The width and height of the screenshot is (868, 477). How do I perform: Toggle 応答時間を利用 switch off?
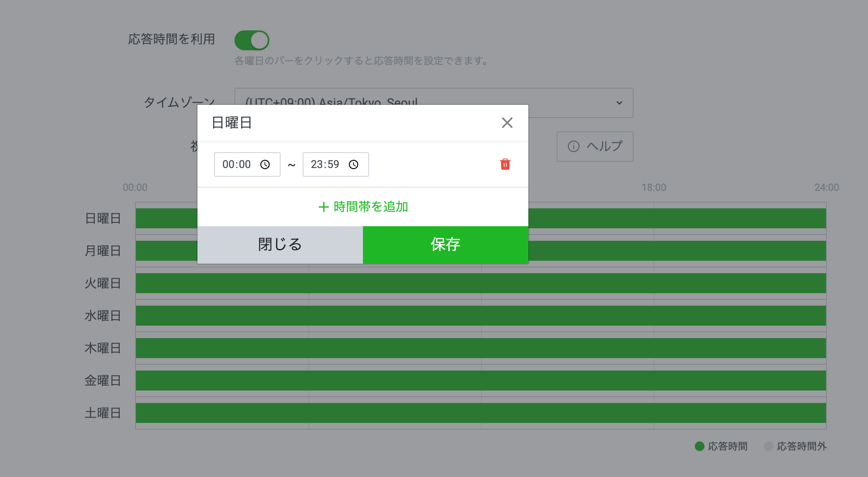(252, 40)
